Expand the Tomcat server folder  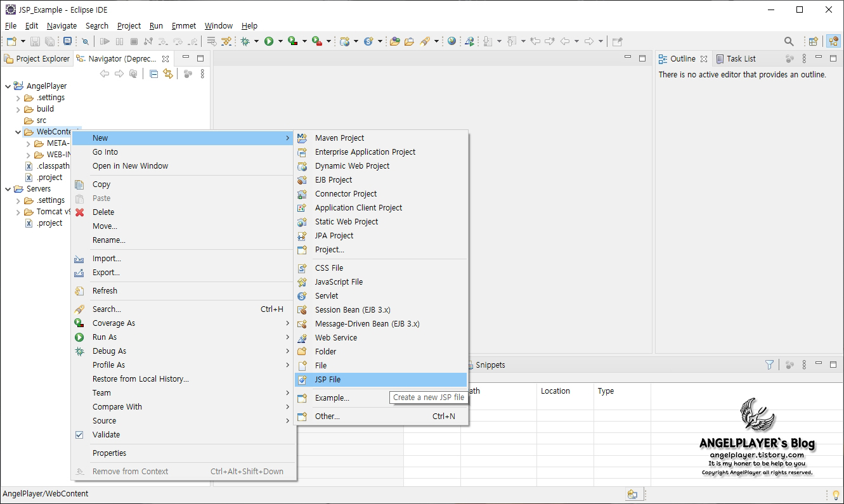pyautogui.click(x=18, y=212)
